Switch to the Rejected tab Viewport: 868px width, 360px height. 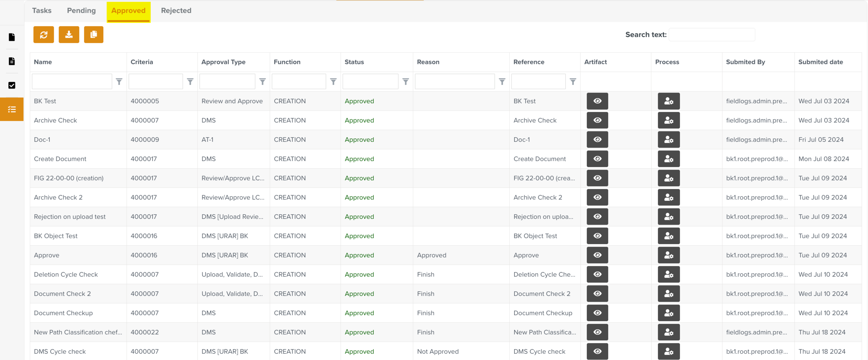pos(176,10)
